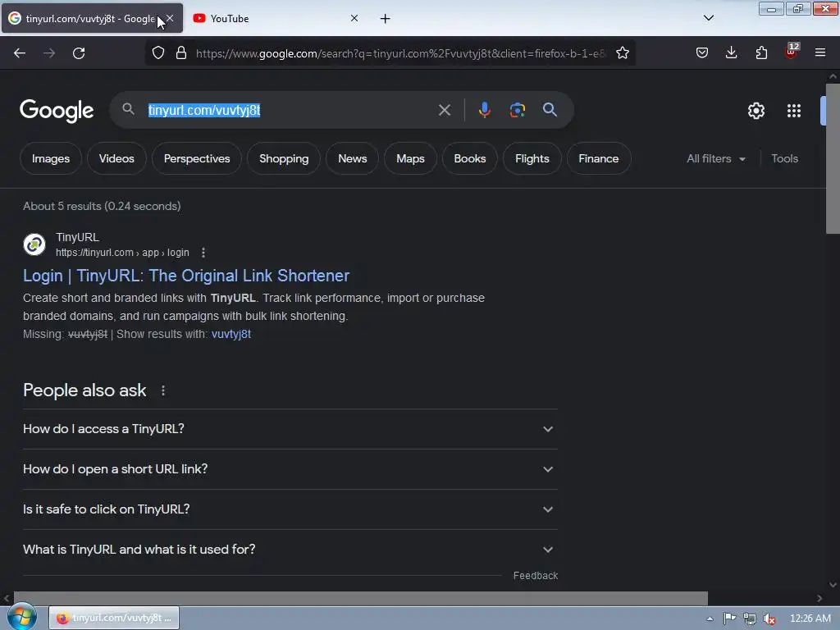
Task: Select the News filter
Action: point(353,158)
